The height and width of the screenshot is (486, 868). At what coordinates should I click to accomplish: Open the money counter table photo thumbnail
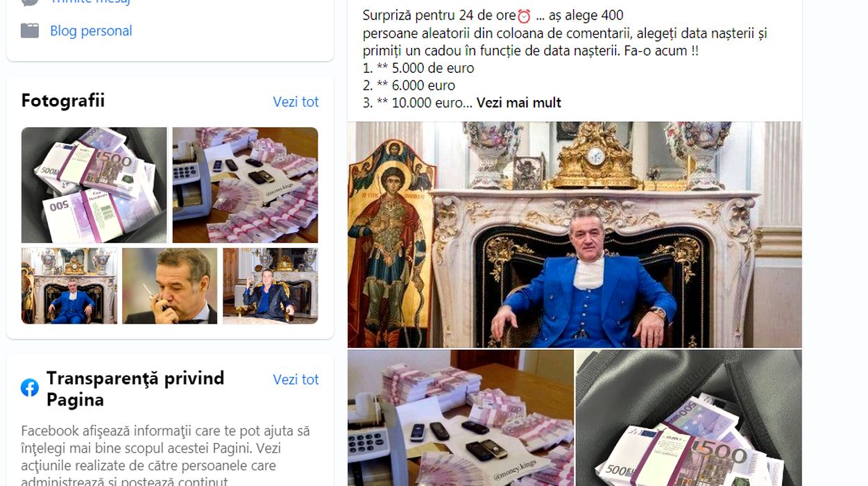[245, 185]
